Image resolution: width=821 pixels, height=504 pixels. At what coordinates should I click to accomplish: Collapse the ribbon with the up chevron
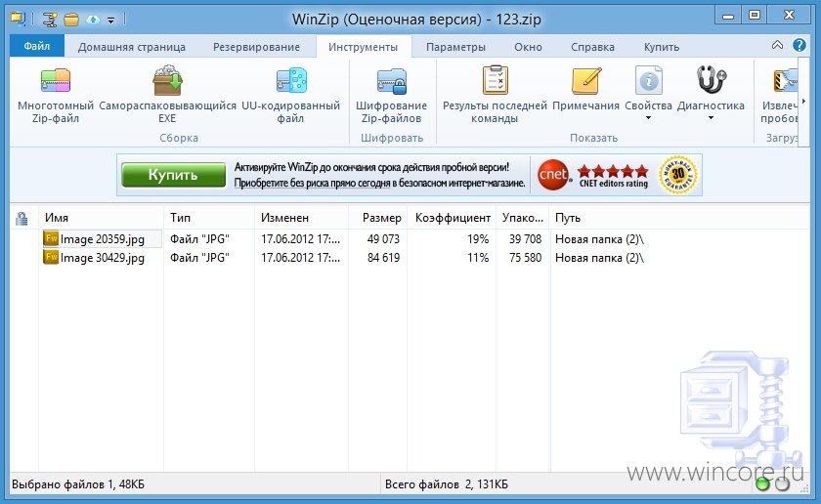click(778, 45)
